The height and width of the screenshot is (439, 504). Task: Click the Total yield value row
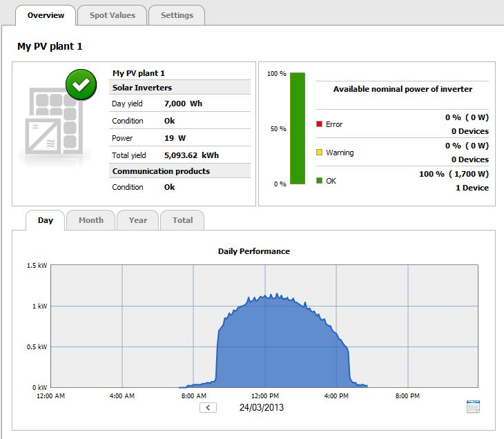point(180,155)
